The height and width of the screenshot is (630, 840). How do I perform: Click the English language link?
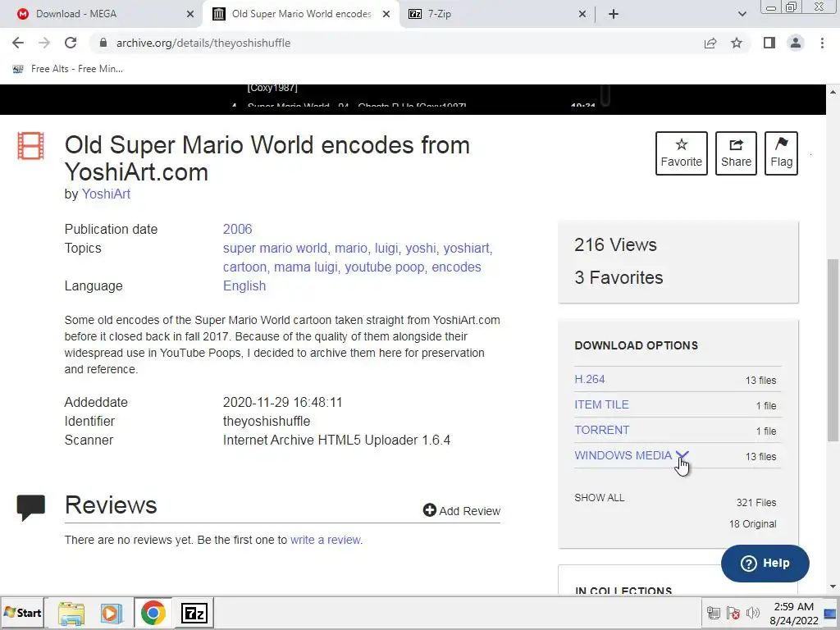click(244, 286)
